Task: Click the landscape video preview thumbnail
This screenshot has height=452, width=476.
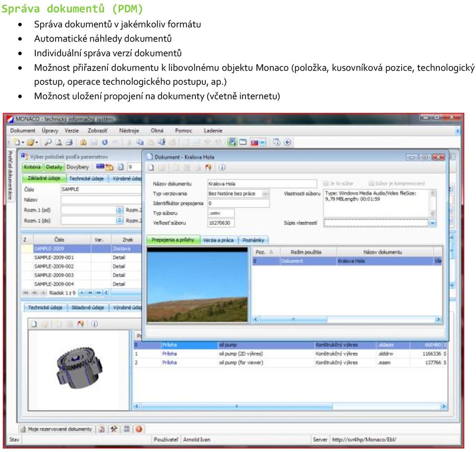Action: (197, 285)
